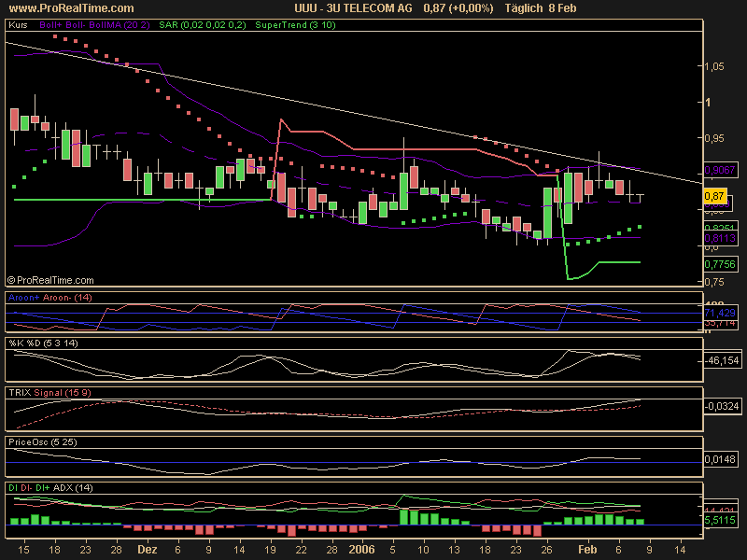The width and height of the screenshot is (747, 560).
Task: Click the -0,0324 TRIX value tag
Action: tap(722, 406)
